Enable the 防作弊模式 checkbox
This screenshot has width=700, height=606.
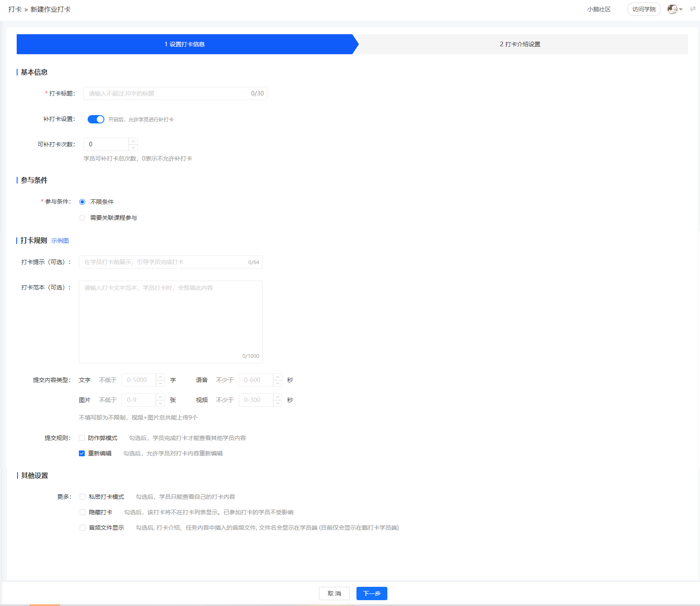pos(82,438)
